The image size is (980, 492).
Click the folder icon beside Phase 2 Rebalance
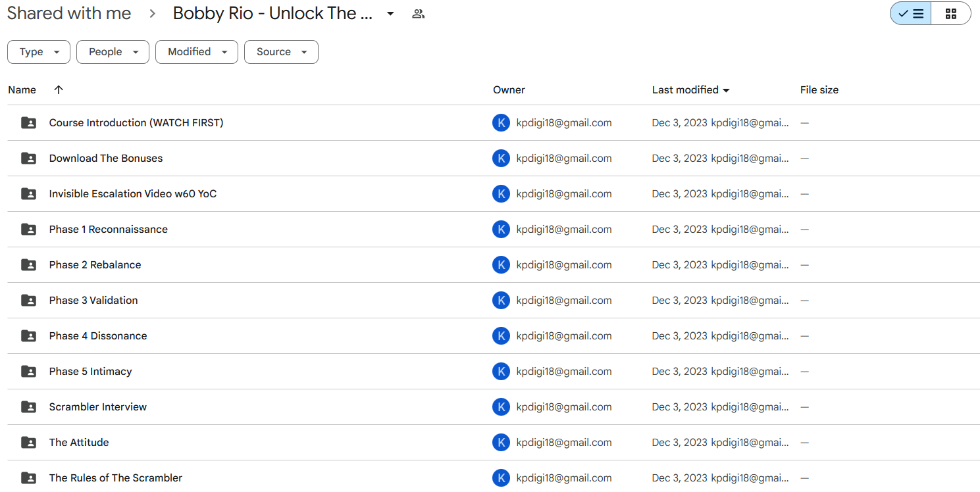pyautogui.click(x=28, y=265)
